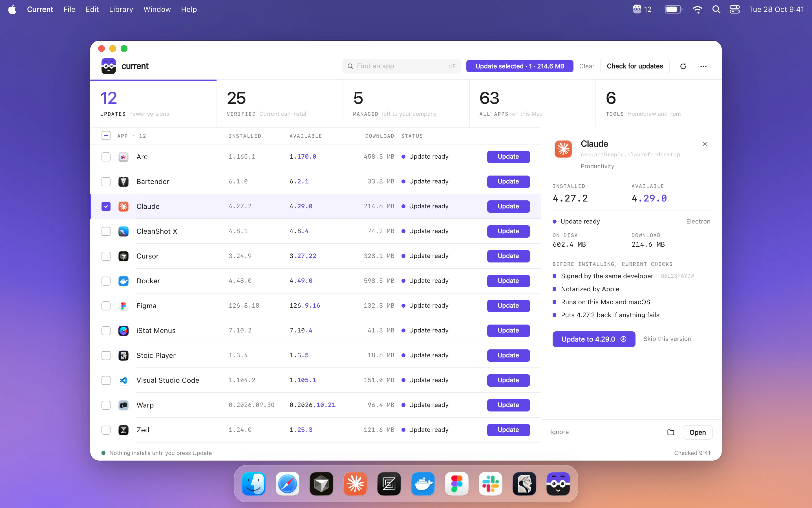Check the CleanShot X row checkbox
The width and height of the screenshot is (812, 508).
click(106, 231)
